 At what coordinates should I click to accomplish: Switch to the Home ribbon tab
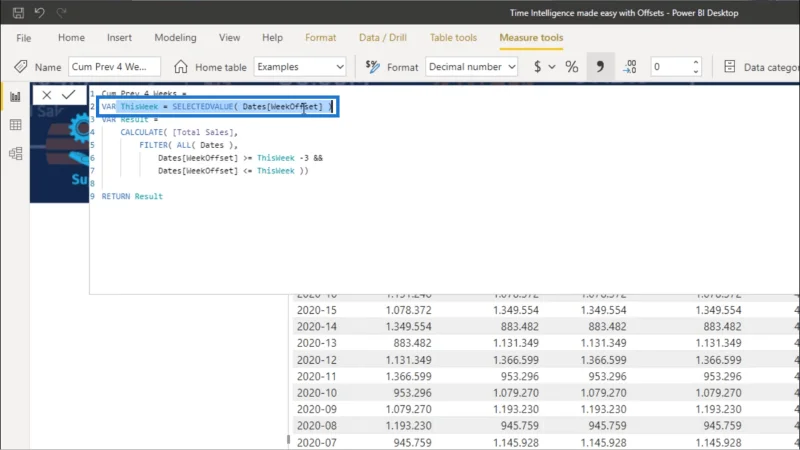tap(71, 37)
